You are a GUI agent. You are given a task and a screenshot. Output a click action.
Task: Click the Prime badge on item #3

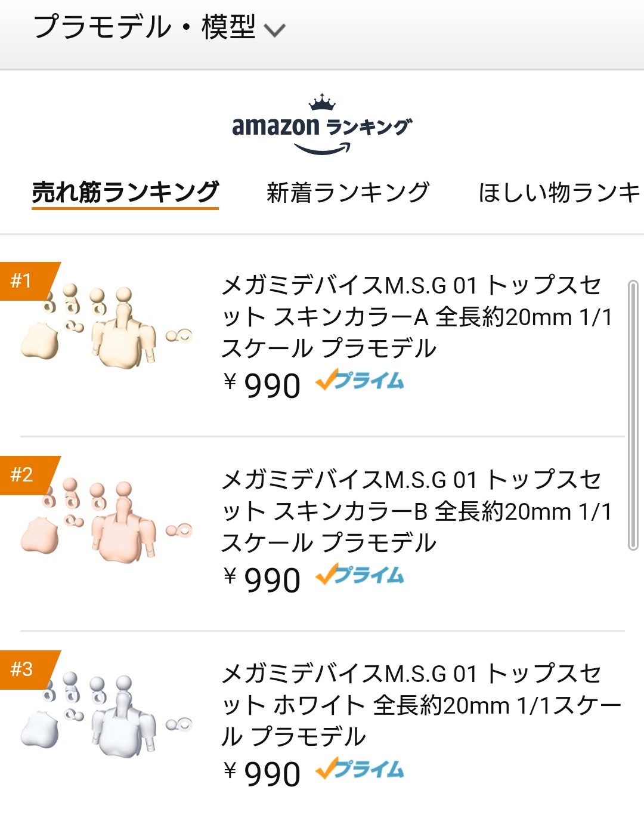coord(360,770)
